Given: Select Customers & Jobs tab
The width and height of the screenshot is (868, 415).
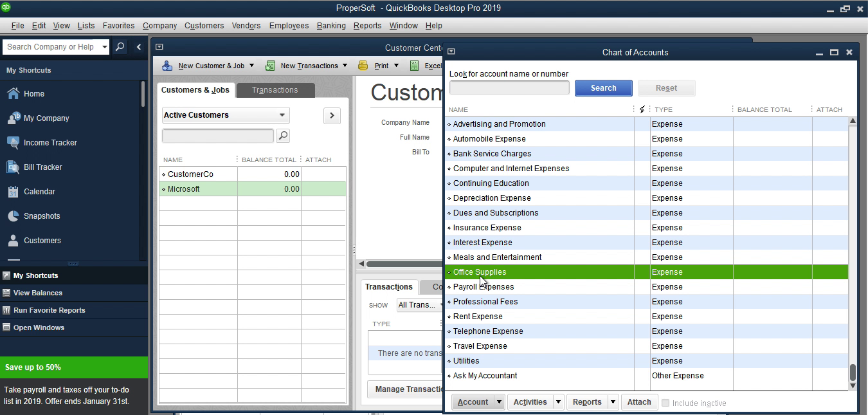Looking at the screenshot, I should coord(195,90).
